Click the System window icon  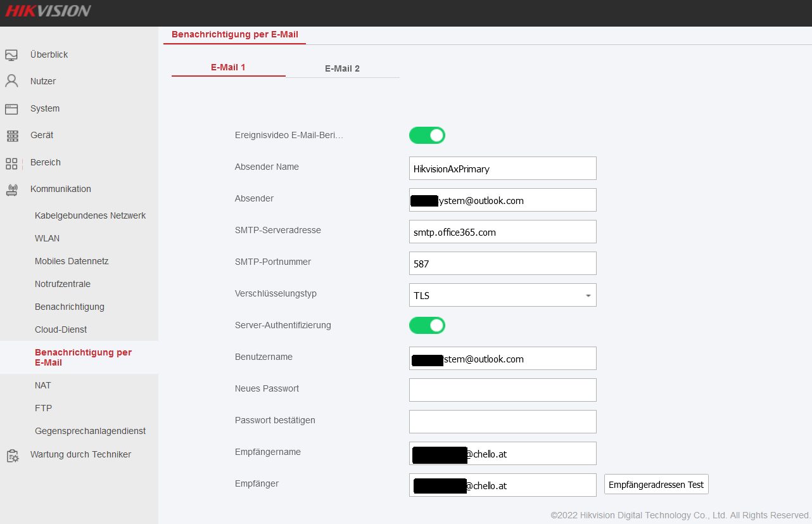click(11, 109)
